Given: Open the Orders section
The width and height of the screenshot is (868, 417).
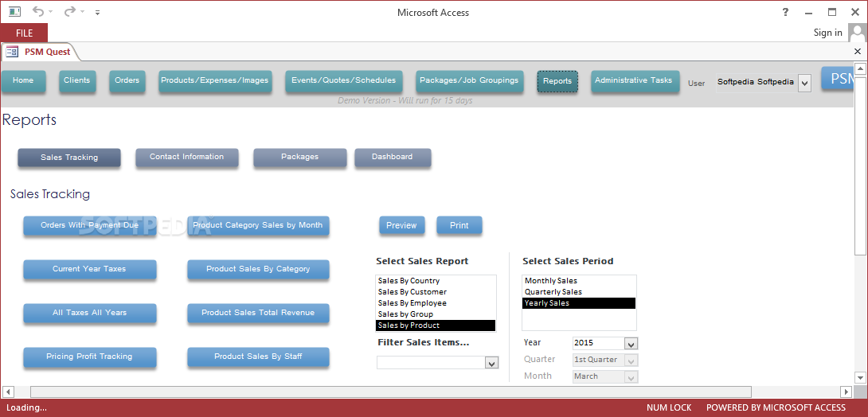Looking at the screenshot, I should (127, 80).
